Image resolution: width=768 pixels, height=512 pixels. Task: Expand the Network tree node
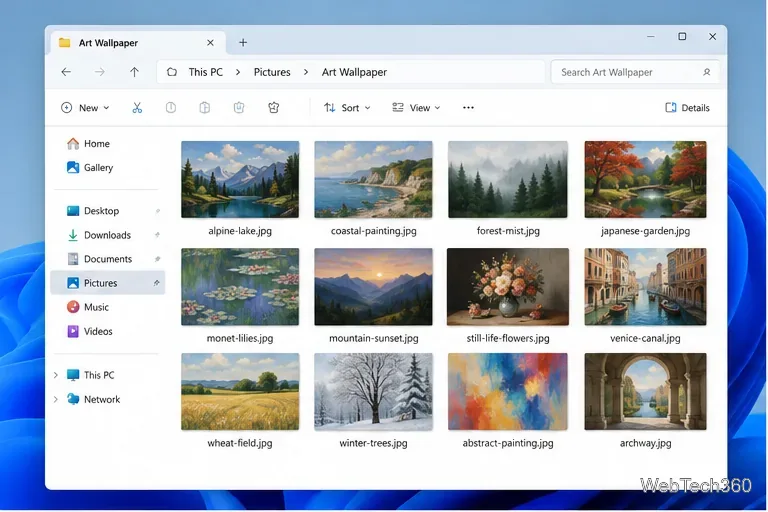56,399
